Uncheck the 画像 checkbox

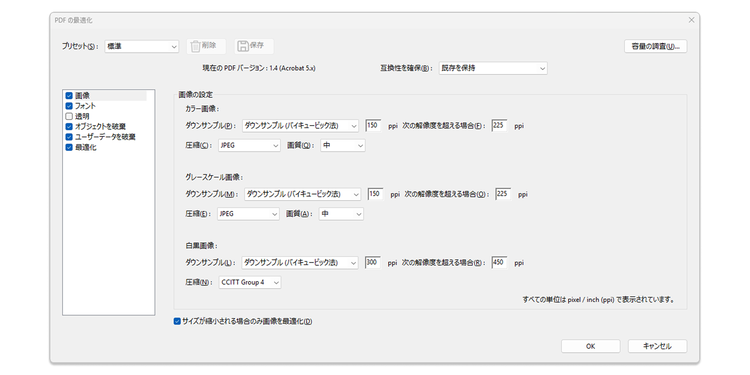point(69,96)
